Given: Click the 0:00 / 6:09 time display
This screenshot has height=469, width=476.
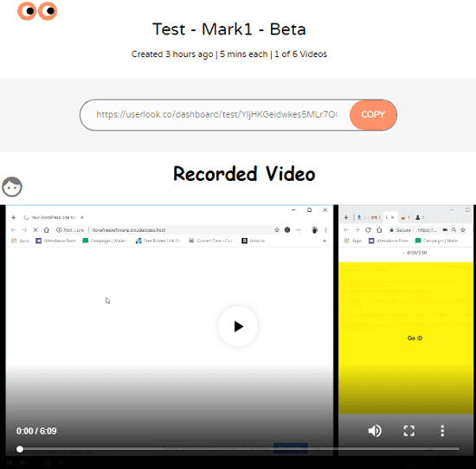Looking at the screenshot, I should pos(36,431).
